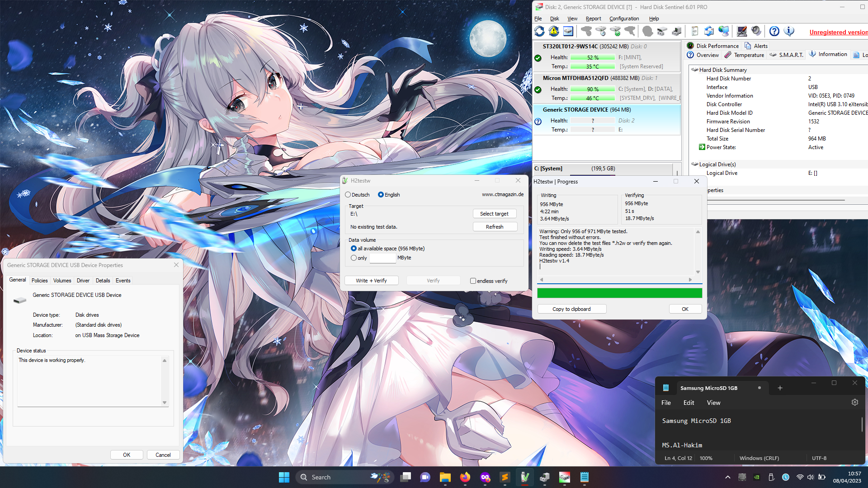Click the send email report toolbar icon
Screen dimensions: 868x488
point(709,31)
